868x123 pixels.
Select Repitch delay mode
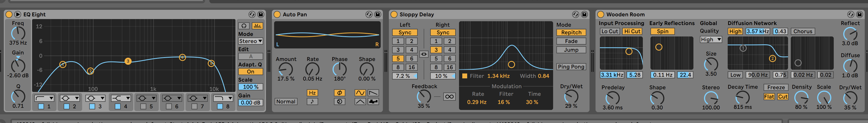pyautogui.click(x=571, y=32)
